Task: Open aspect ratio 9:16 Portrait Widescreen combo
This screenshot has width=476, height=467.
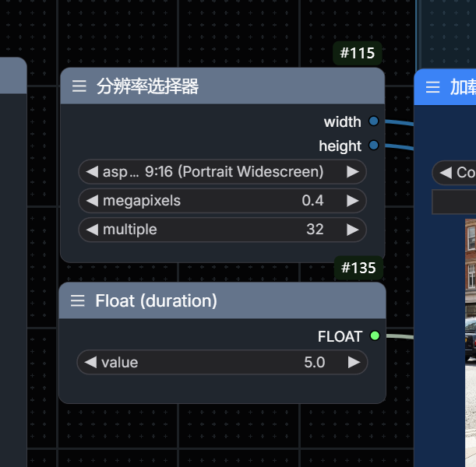Action: [222, 172]
